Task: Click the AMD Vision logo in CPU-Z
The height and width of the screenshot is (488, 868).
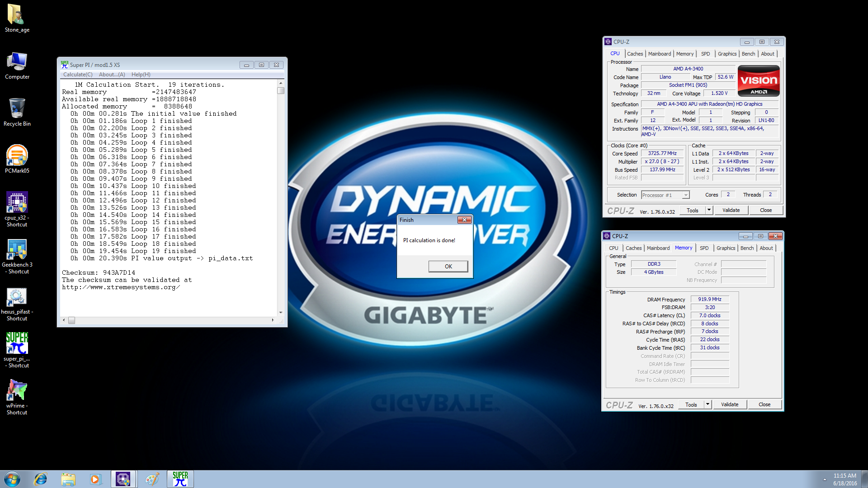Action: [759, 81]
